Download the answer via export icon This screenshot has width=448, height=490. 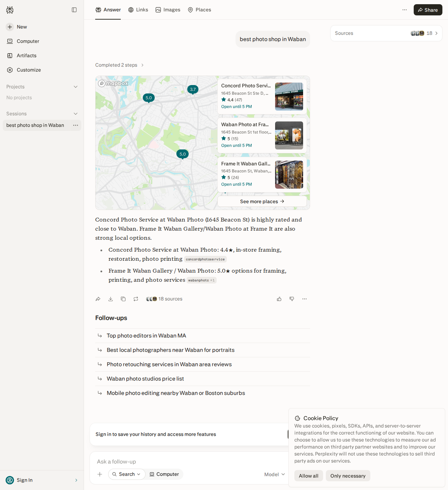(111, 299)
